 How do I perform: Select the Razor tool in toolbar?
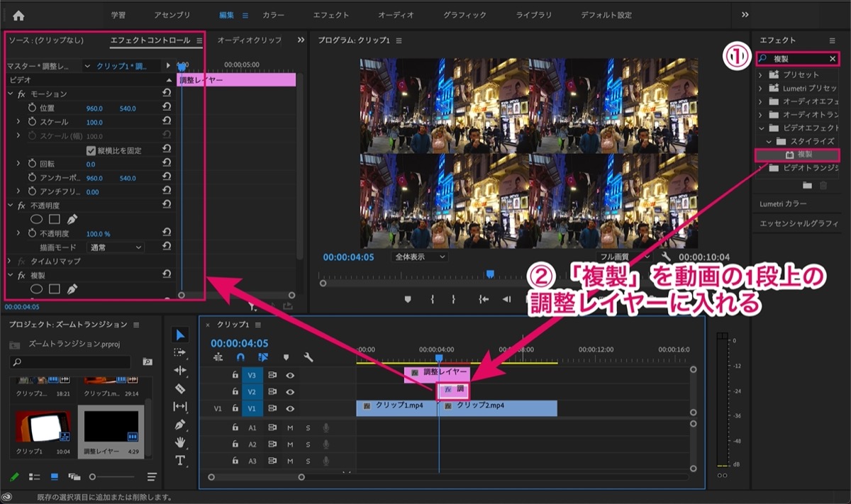coord(180,388)
